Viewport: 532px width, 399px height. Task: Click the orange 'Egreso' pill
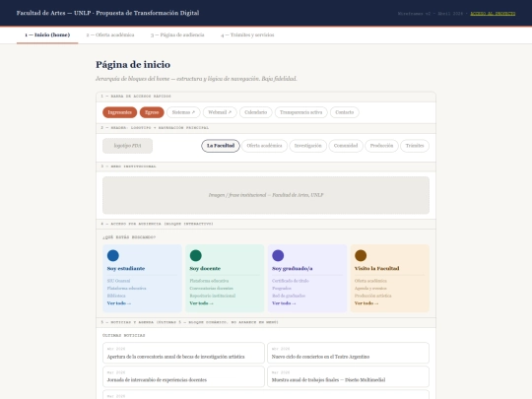152,112
